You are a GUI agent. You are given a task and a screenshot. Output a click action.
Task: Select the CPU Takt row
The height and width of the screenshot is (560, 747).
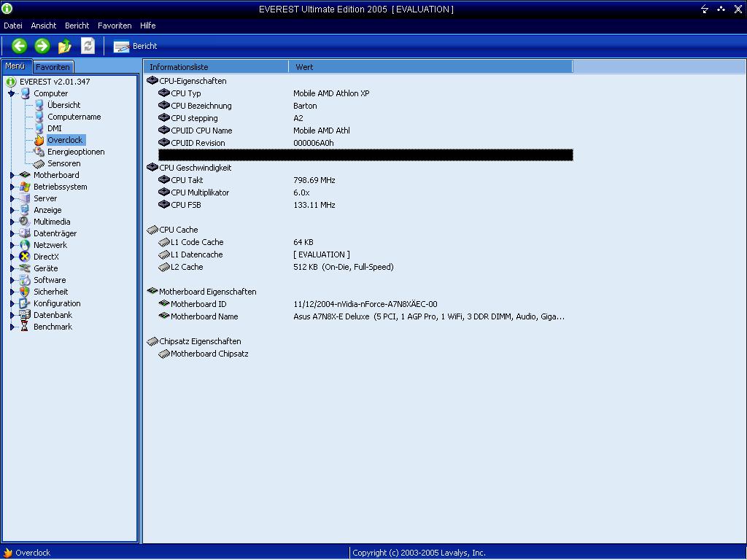(x=365, y=180)
